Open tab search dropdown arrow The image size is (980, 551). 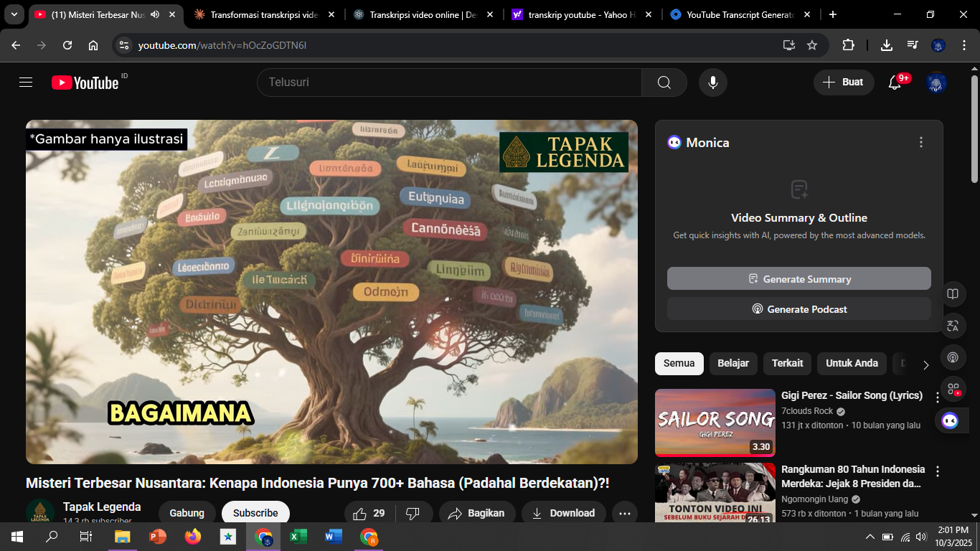(14, 14)
